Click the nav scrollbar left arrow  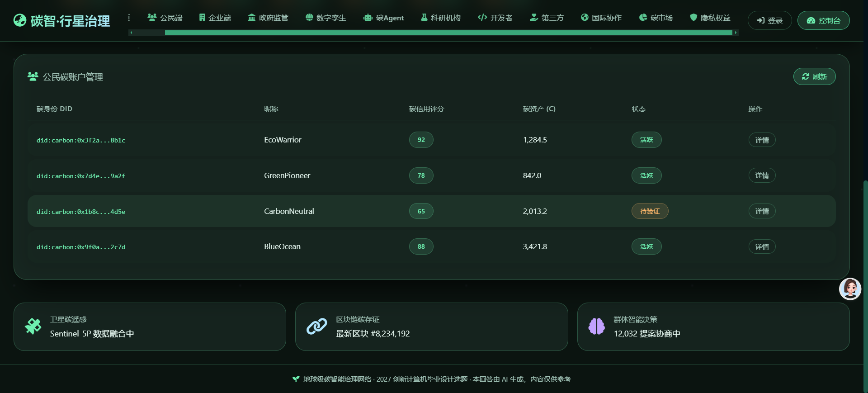[x=131, y=33]
